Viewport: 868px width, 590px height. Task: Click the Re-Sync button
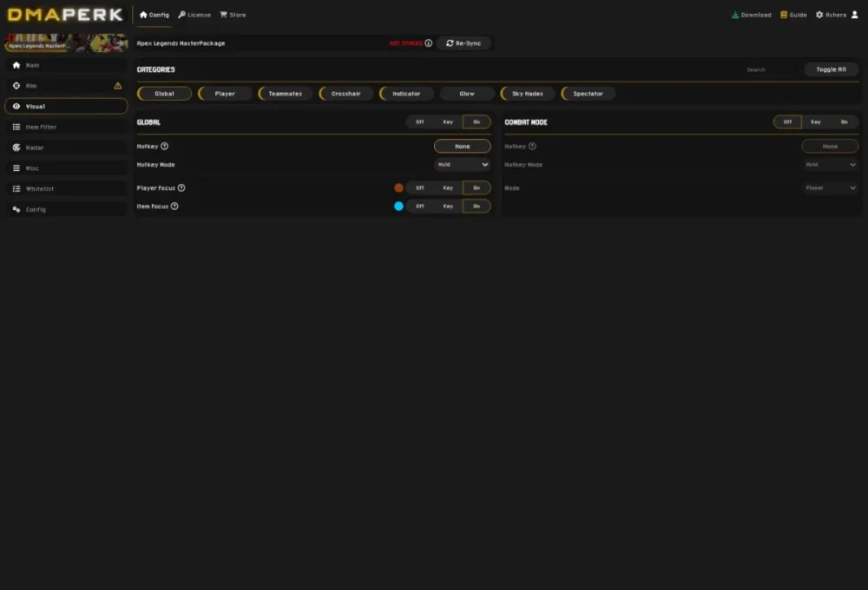[463, 43]
